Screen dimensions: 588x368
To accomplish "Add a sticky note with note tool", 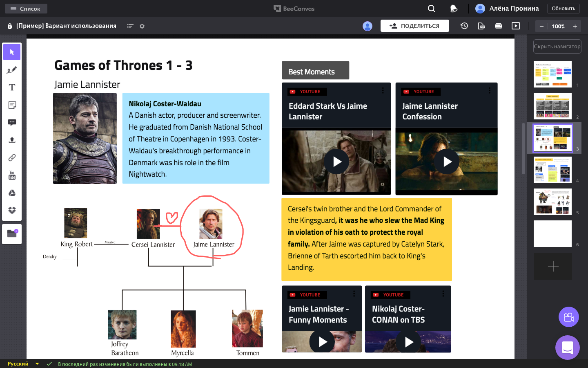I will pos(12,105).
